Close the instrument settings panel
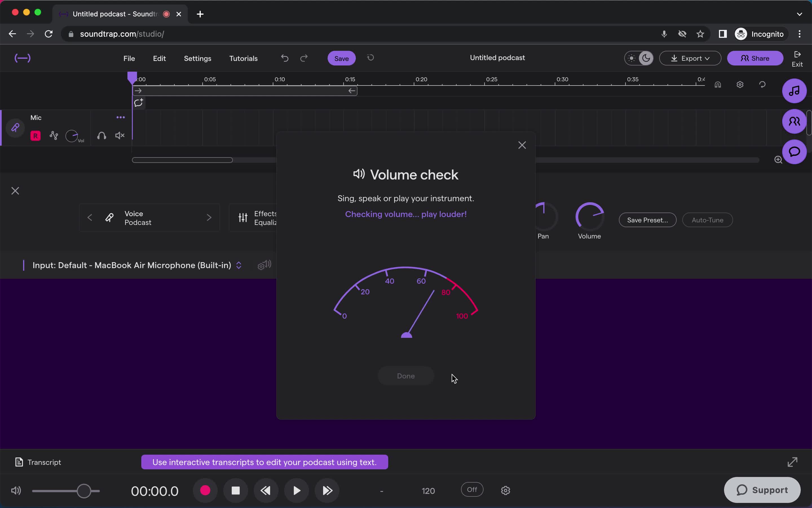 15,191
